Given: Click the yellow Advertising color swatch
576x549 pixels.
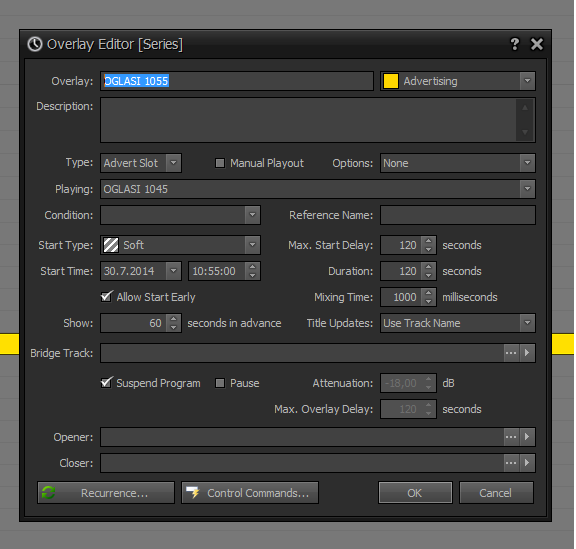Looking at the screenshot, I should pos(390,81).
